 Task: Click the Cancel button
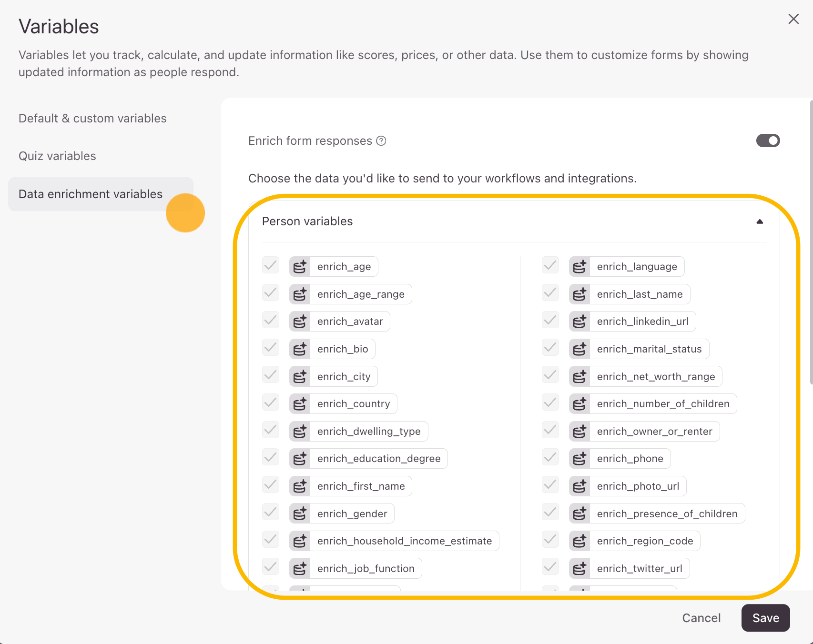(701, 618)
